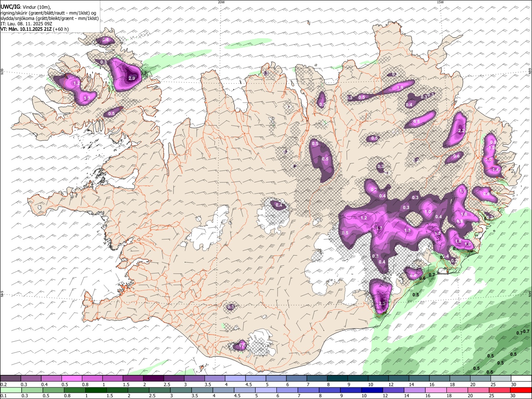This screenshot has width=532, height=399.
Task: Pick the darkest purple 2–2.5 snow scale swatch
Action: pyautogui.click(x=153, y=378)
